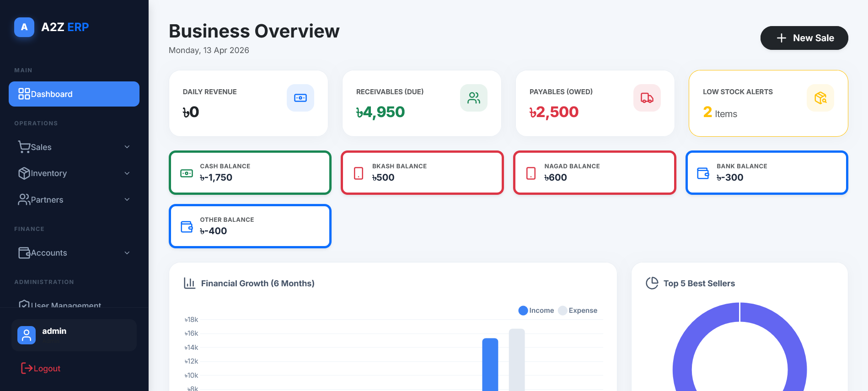Viewport: 868px width, 391px height.
Task: Select the Other Balance card
Action: [250, 226]
